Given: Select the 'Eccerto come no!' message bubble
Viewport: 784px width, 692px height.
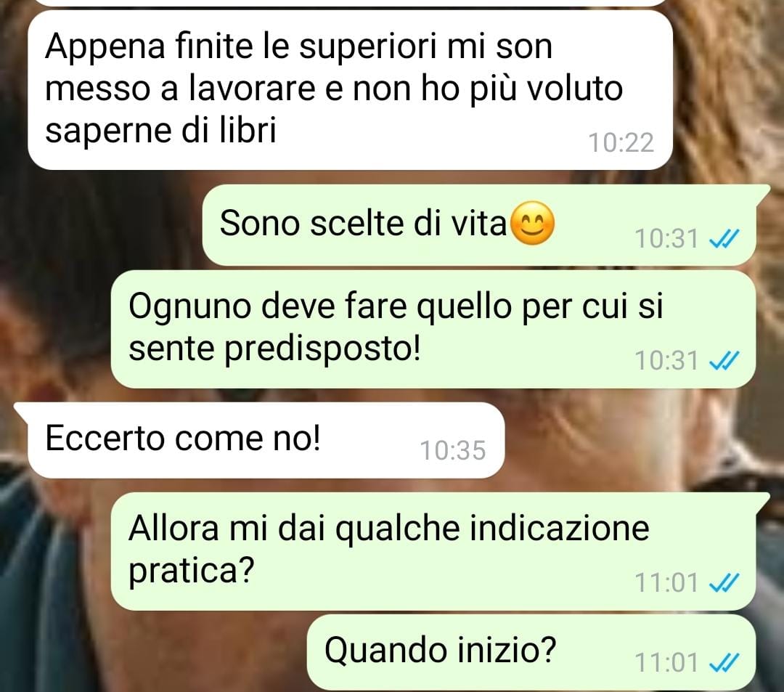Looking at the screenshot, I should tap(266, 440).
